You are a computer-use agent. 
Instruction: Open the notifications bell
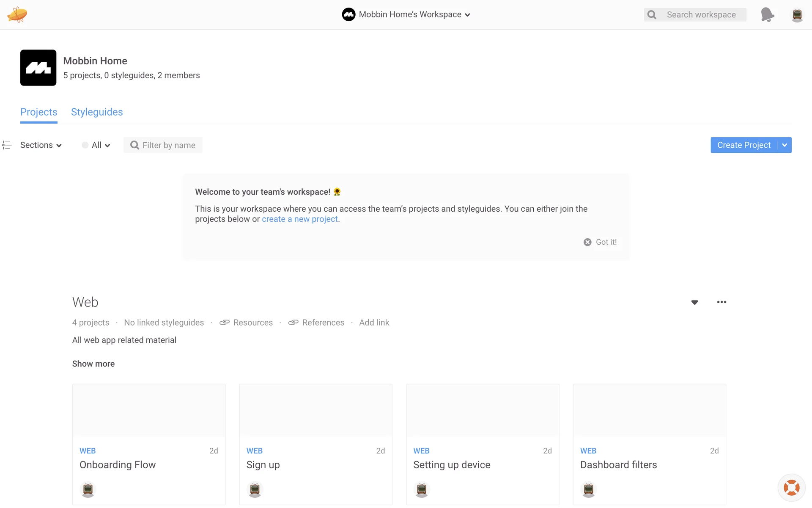point(767,15)
